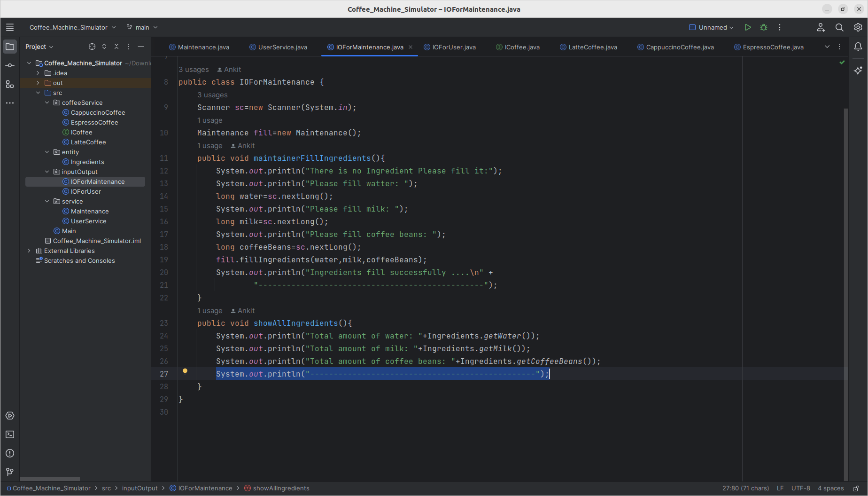Switch to UserService.java tab
The image size is (868, 496).
[x=278, y=47]
